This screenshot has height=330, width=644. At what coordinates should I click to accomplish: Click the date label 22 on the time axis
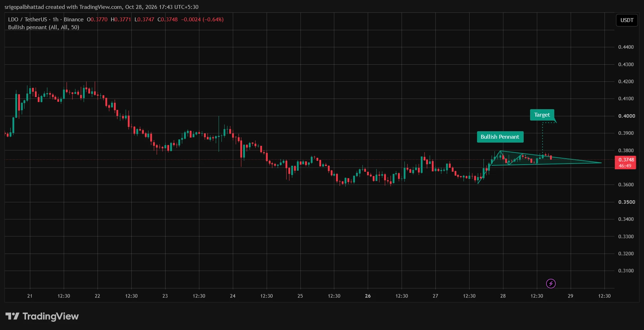click(97, 296)
